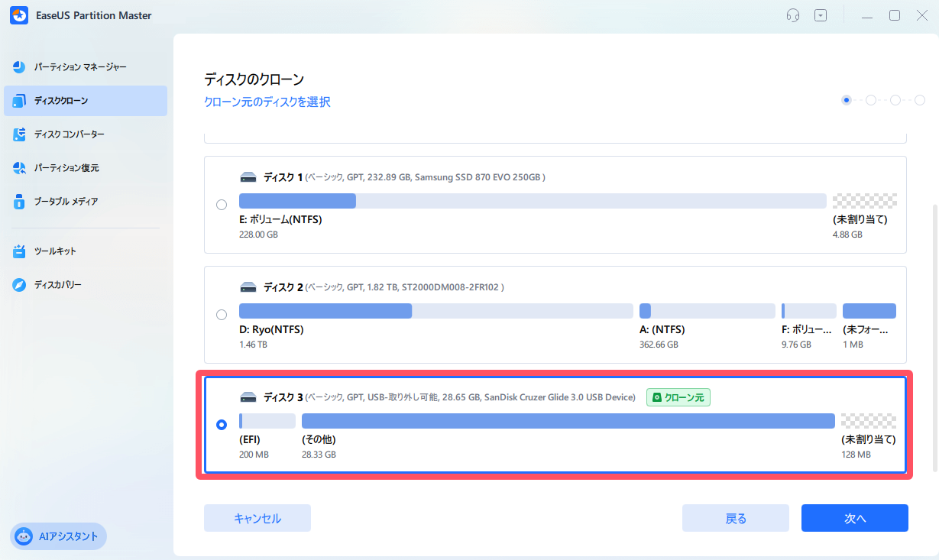Select ディスク 1 as clone source

222,204
